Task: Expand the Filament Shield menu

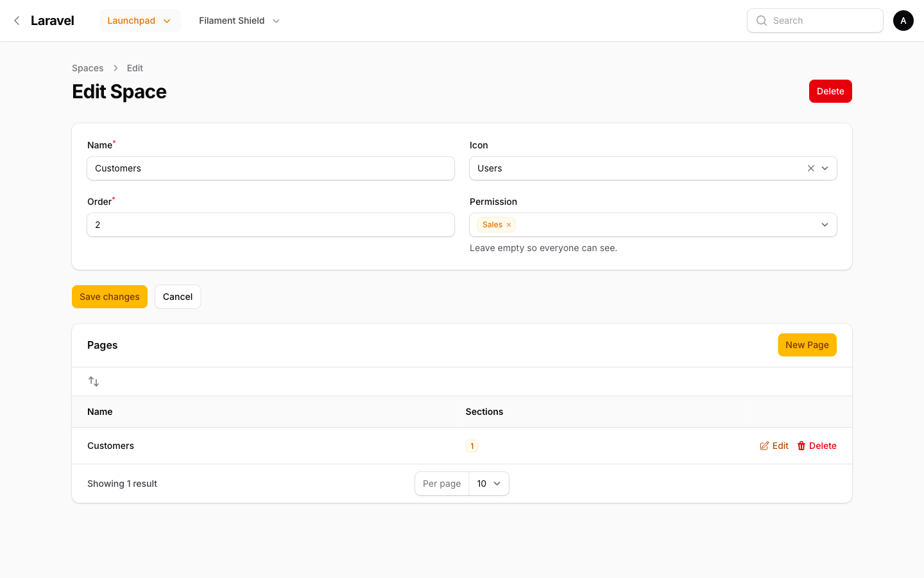Action: pos(239,21)
